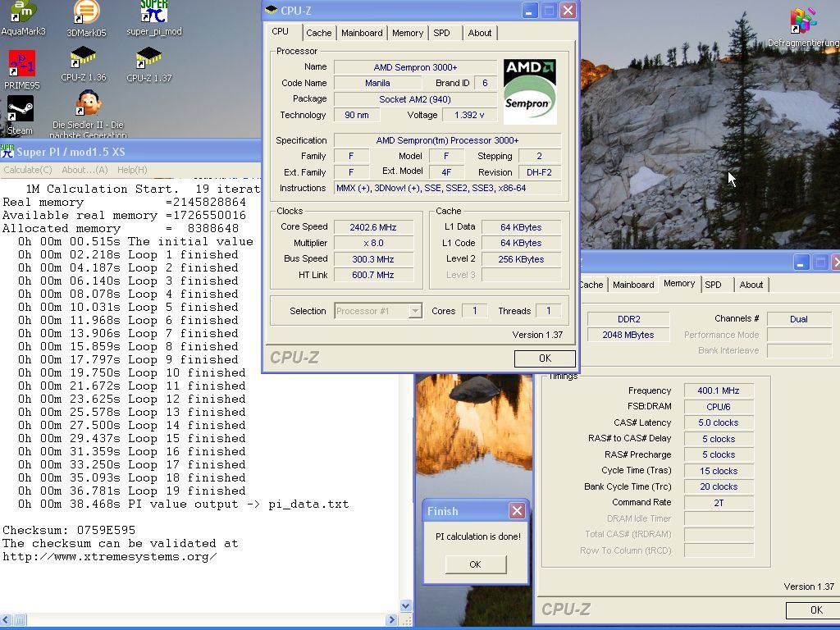840x630 pixels.
Task: Click the memory type value DDR2
Action: [x=628, y=319]
